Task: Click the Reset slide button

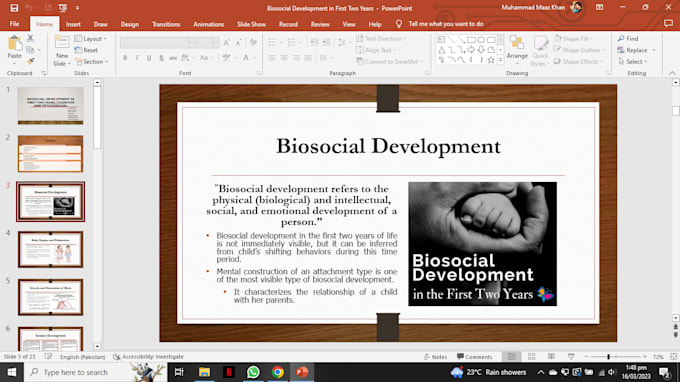Action: pos(86,50)
